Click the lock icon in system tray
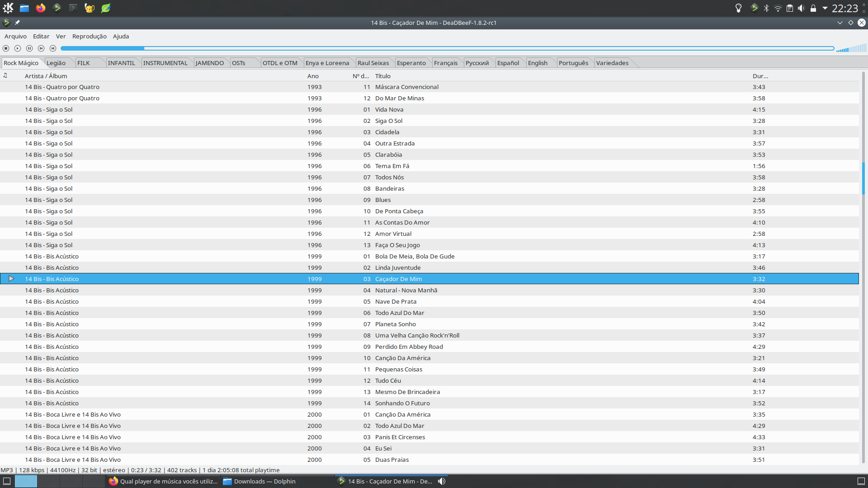Viewport: 868px width, 488px height. coord(813,8)
